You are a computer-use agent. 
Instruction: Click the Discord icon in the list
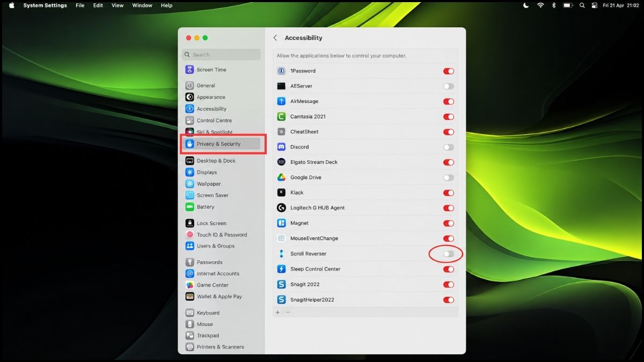point(281,147)
